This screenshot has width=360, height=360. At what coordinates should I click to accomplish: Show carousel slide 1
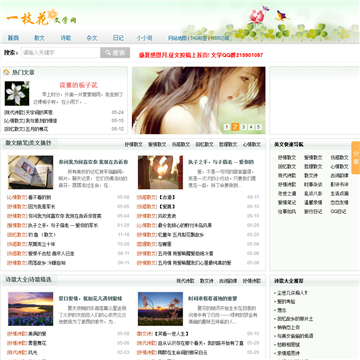tap(227, 127)
